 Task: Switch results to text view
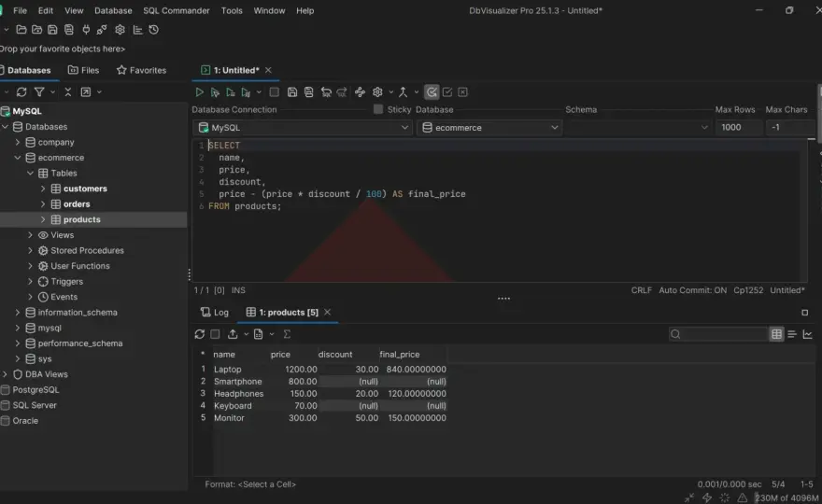pyautogui.click(x=792, y=334)
